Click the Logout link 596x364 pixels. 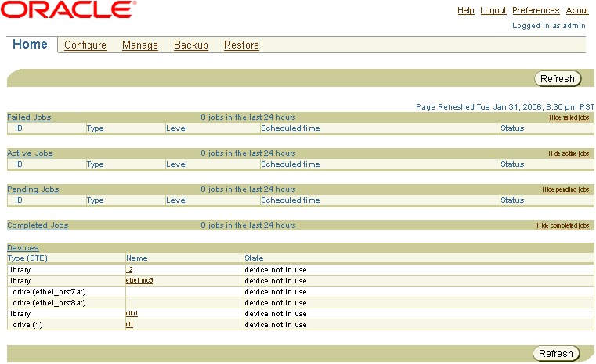(493, 11)
